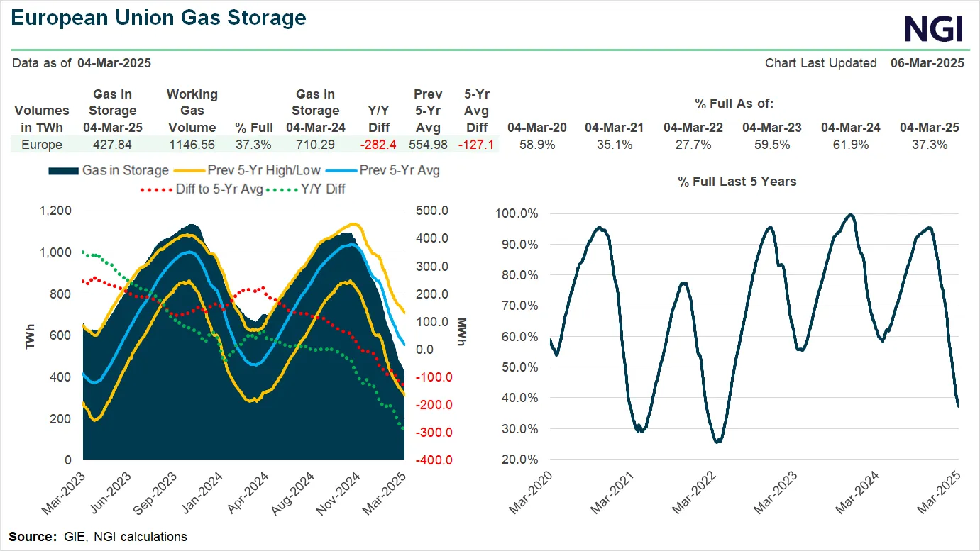Click the % Full Last 5 Years title
The height and width of the screenshot is (551, 980).
point(736,182)
